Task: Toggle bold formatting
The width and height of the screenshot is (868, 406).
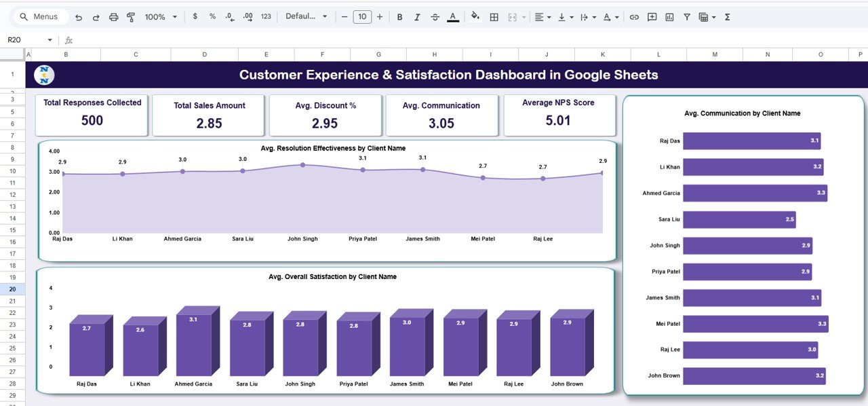Action: click(399, 16)
